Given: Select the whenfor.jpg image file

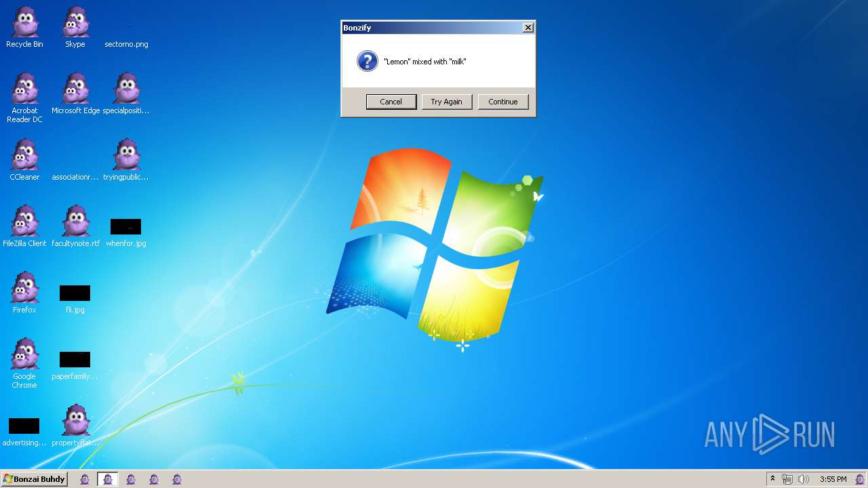Looking at the screenshot, I should [x=126, y=232].
